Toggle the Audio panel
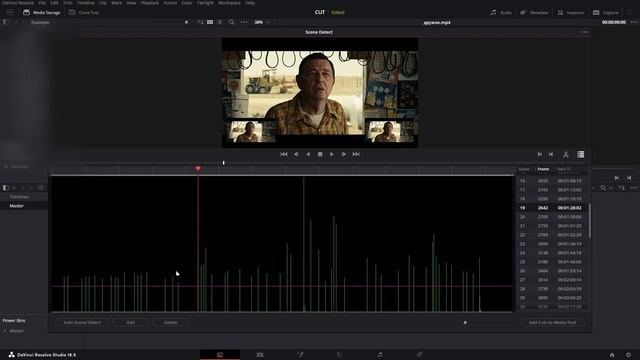Screen dimensions: 640x360 tap(501, 13)
